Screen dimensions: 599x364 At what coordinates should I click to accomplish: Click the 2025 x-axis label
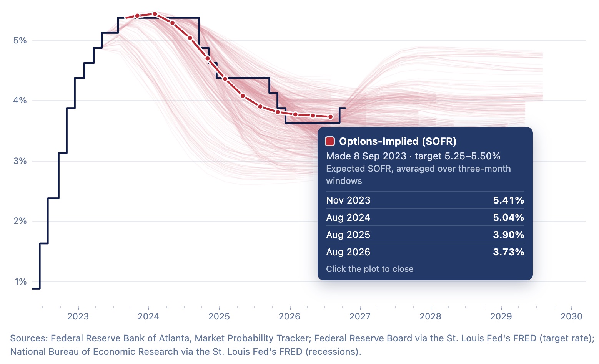coord(219,316)
